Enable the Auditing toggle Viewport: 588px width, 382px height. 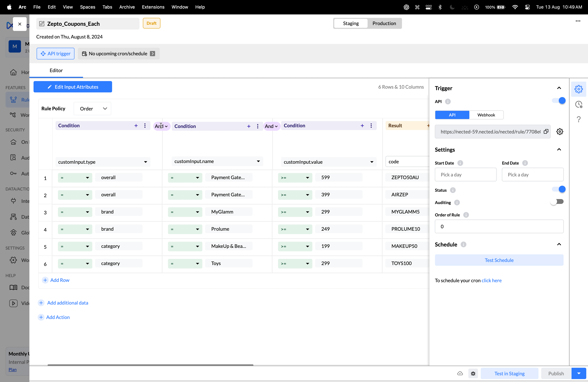557,202
